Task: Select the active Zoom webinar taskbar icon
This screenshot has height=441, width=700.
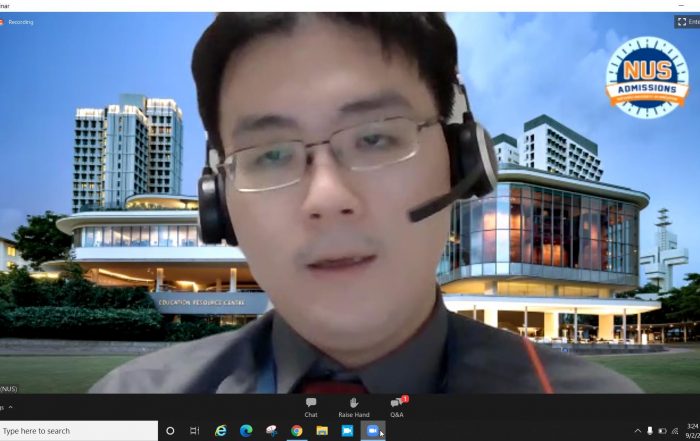Action: 372,431
